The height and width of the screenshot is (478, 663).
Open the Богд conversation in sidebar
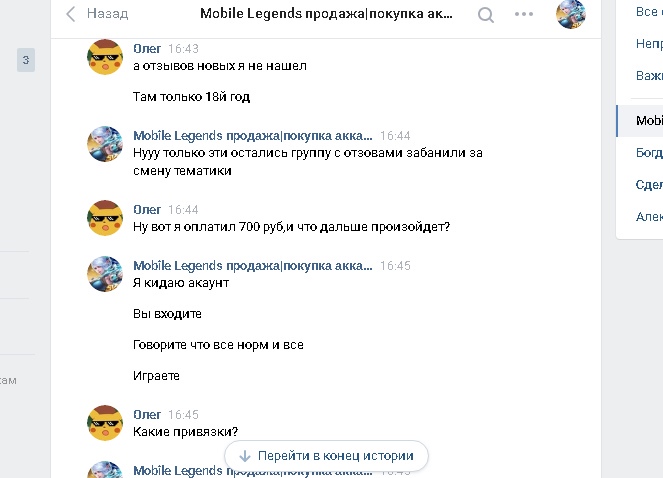pos(649,153)
